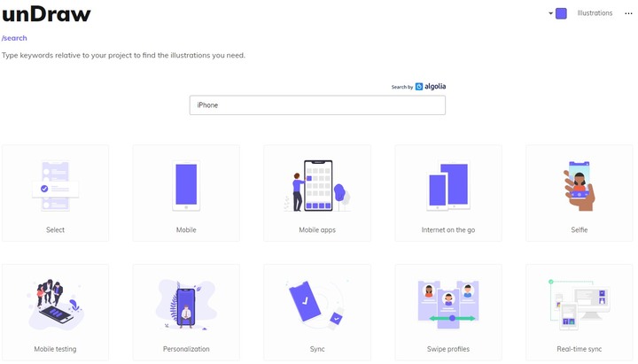
Task: Choose the Mobile apps illustration
Action: pyautogui.click(x=317, y=193)
